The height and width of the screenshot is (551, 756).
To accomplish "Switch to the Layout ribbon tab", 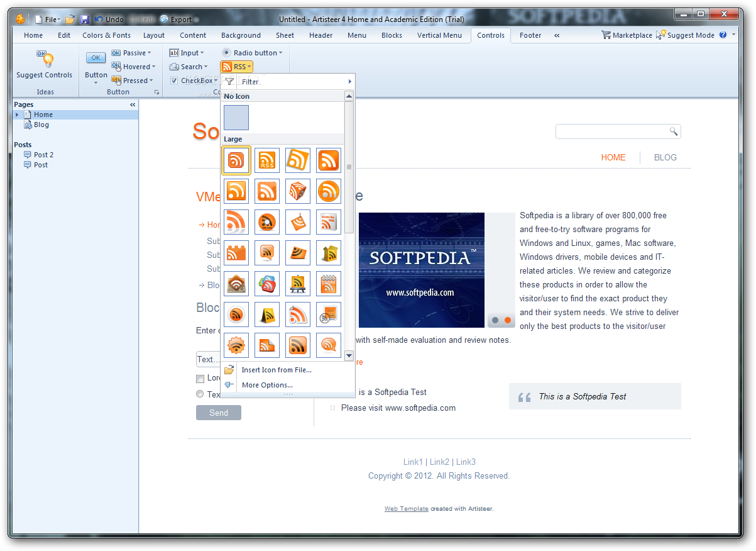I will (x=154, y=35).
